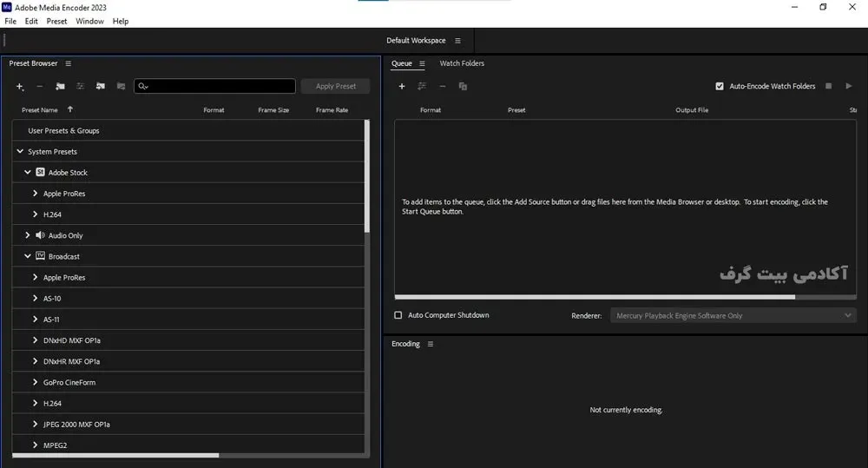Click the Broadcast TV icon
The image size is (868, 468).
click(x=40, y=256)
